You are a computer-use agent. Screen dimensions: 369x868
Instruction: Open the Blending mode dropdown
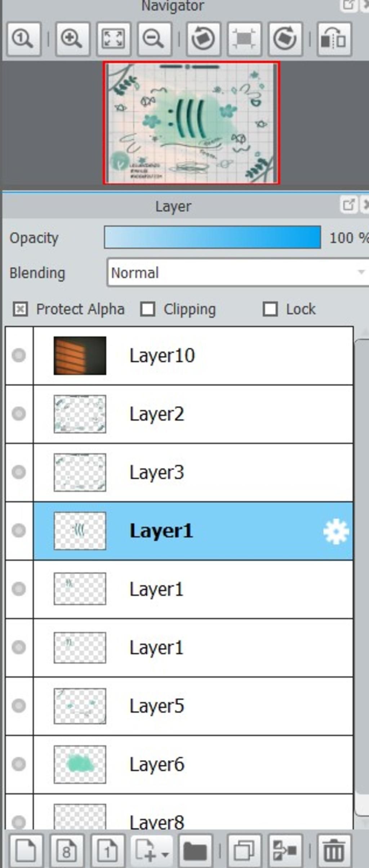[238, 273]
